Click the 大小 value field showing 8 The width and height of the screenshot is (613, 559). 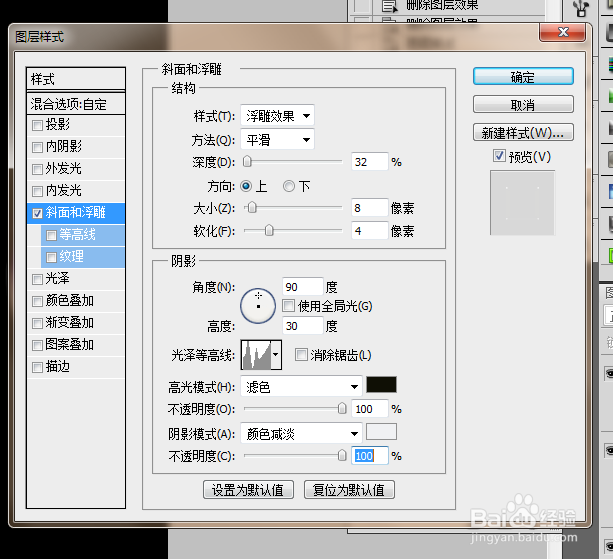coord(369,208)
